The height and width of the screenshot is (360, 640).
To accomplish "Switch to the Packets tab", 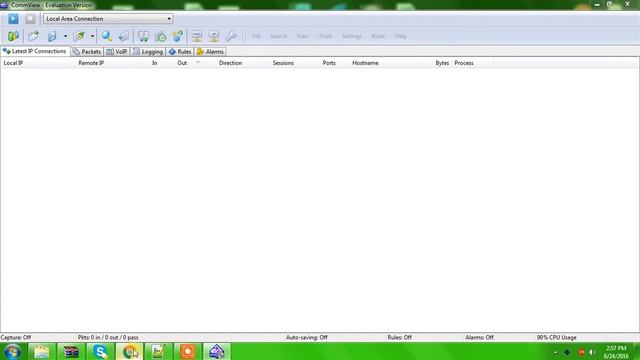I will point(87,52).
